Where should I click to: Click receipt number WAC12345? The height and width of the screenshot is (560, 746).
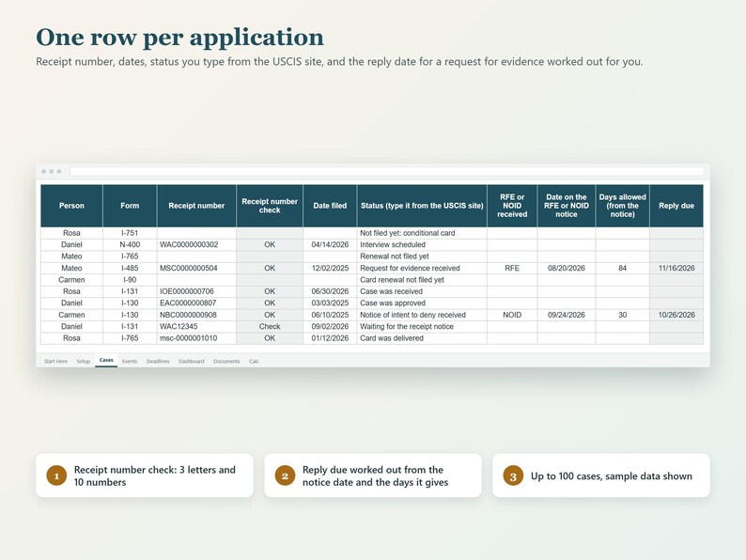pos(196,326)
